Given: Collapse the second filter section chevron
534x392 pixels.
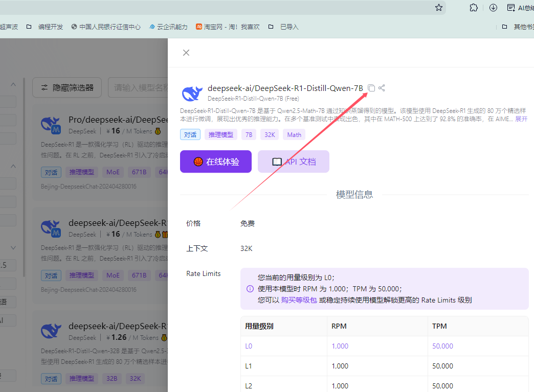Looking at the screenshot, I should (13, 166).
